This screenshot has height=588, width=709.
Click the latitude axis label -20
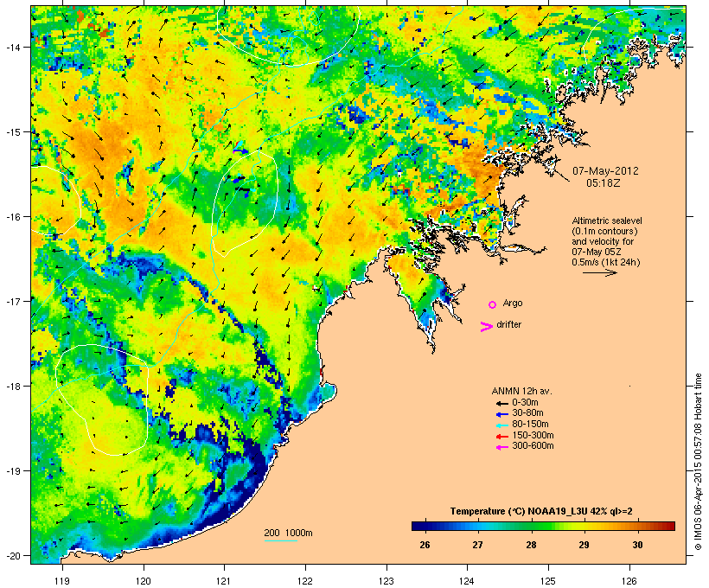pos(12,555)
